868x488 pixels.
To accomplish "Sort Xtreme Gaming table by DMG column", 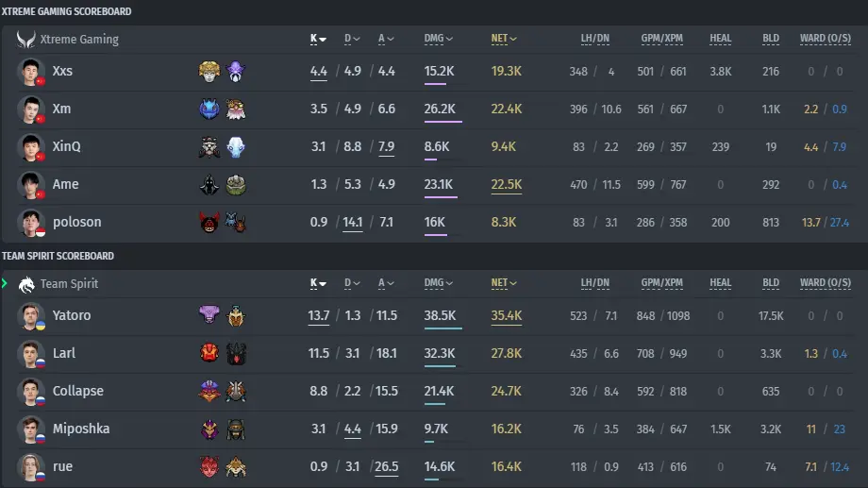I will [x=439, y=39].
